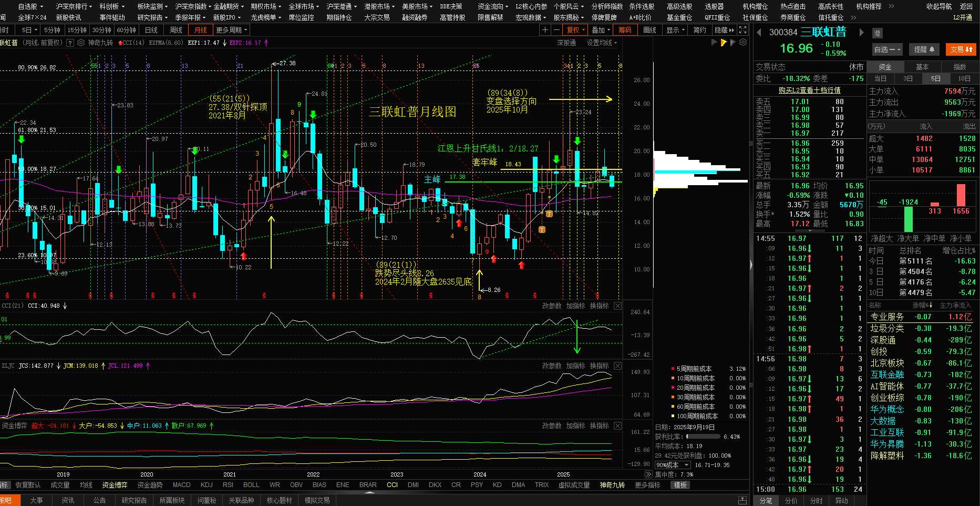Open 叠加 overlay dropdown
The height and width of the screenshot is (506, 980).
(601, 30)
